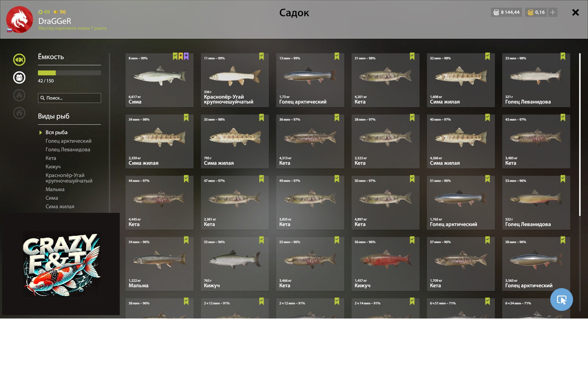Close the Садок window
This screenshot has width=588, height=392.
(x=575, y=12)
